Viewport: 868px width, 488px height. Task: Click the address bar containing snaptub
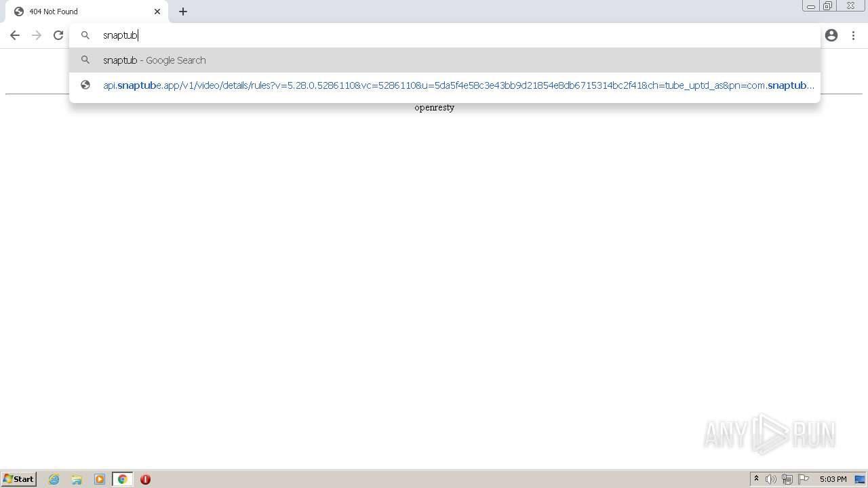445,35
